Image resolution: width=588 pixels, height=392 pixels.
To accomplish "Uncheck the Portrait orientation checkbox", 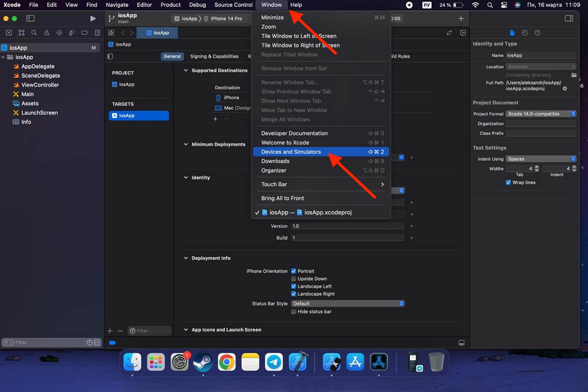I will click(294, 271).
